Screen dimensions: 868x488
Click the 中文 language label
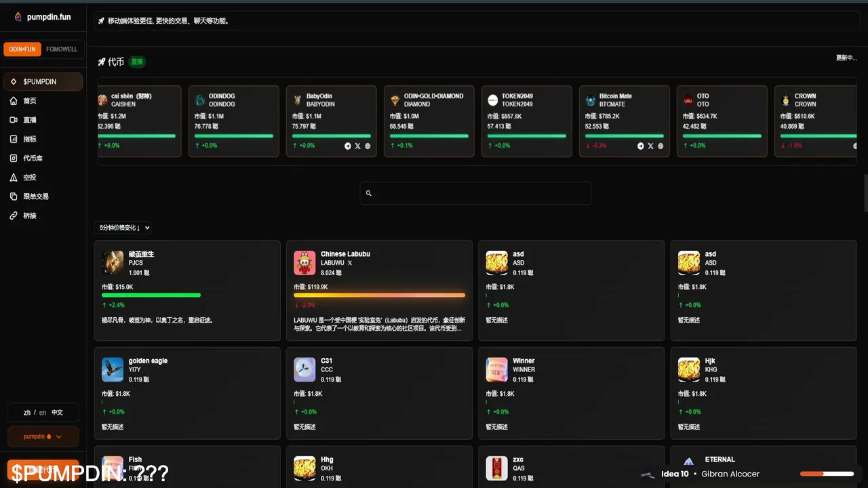(57, 412)
